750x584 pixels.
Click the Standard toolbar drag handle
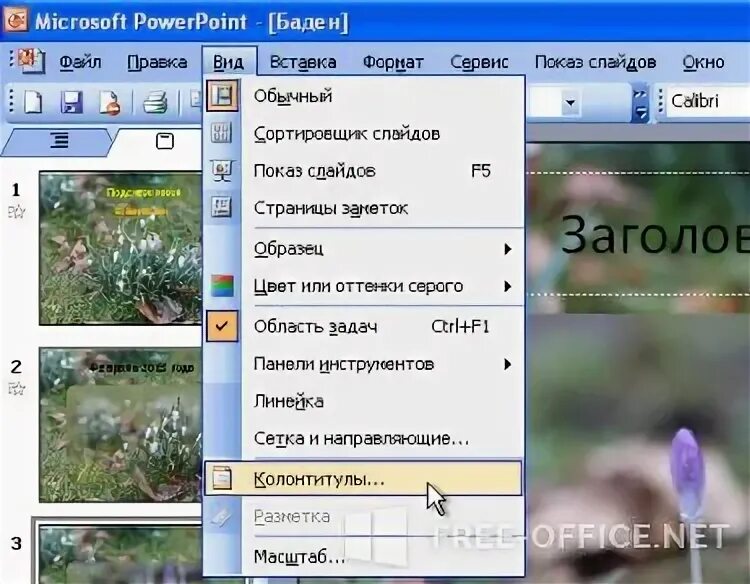coord(11,102)
